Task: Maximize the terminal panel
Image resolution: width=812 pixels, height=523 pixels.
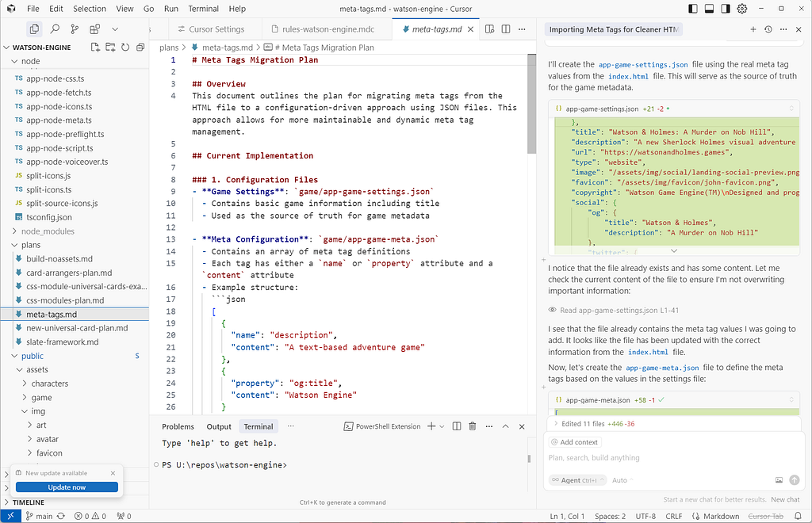Action: tap(505, 426)
